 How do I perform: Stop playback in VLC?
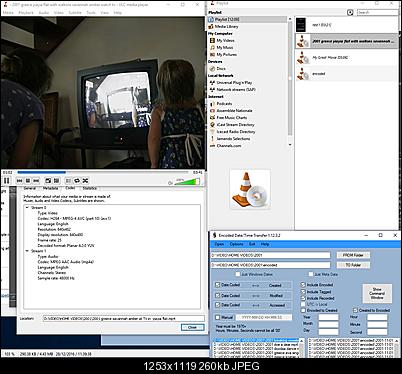tap(28, 181)
